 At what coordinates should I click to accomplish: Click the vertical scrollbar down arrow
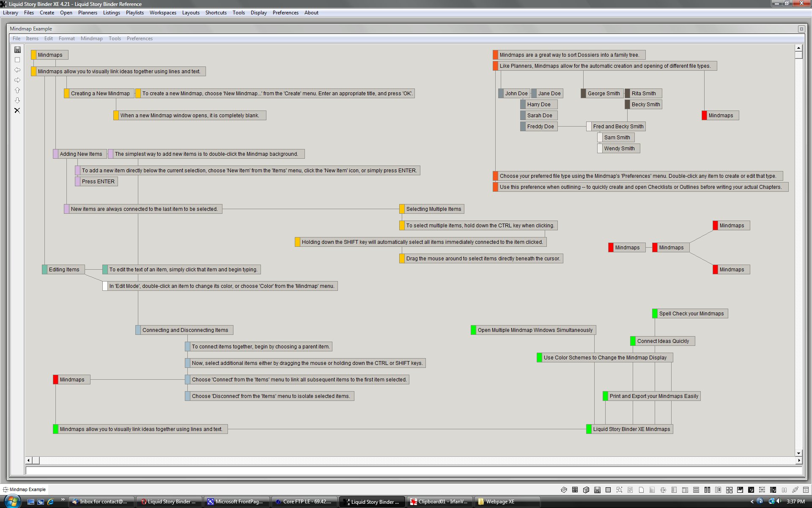pos(798,453)
